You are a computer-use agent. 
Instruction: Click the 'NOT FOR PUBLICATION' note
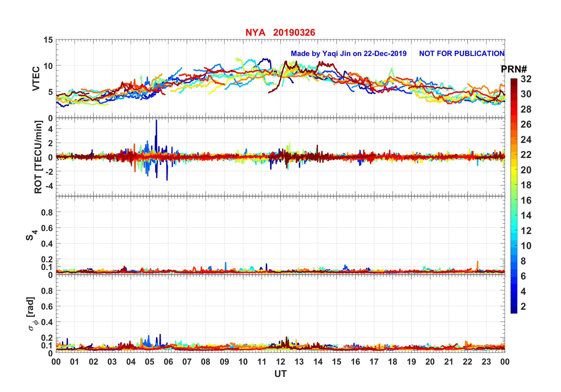pos(462,53)
